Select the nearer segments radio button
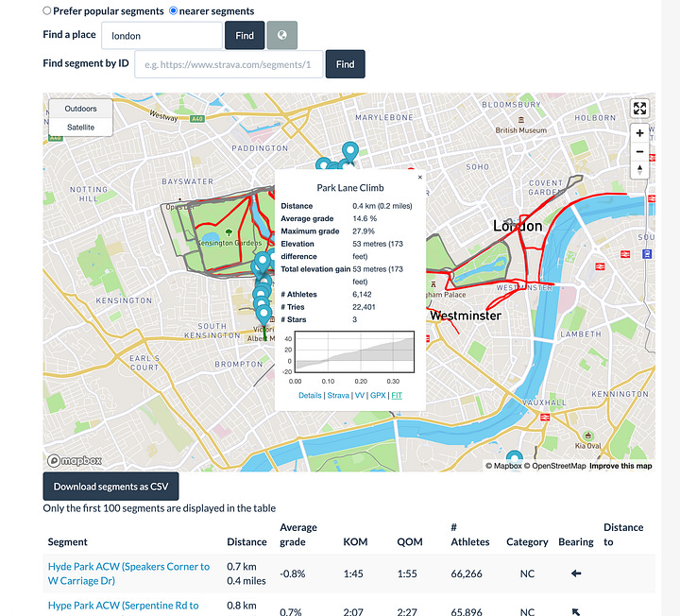 pos(173,10)
